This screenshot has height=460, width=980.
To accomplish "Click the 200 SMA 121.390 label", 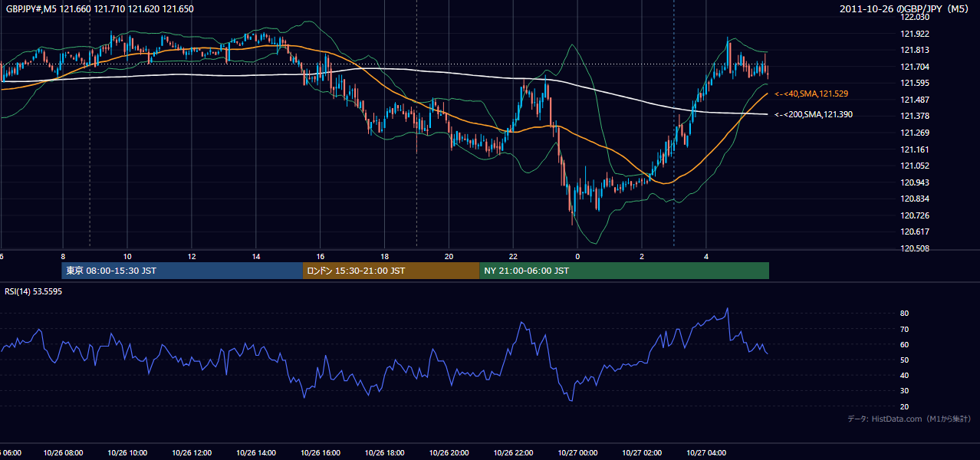I will [x=814, y=114].
